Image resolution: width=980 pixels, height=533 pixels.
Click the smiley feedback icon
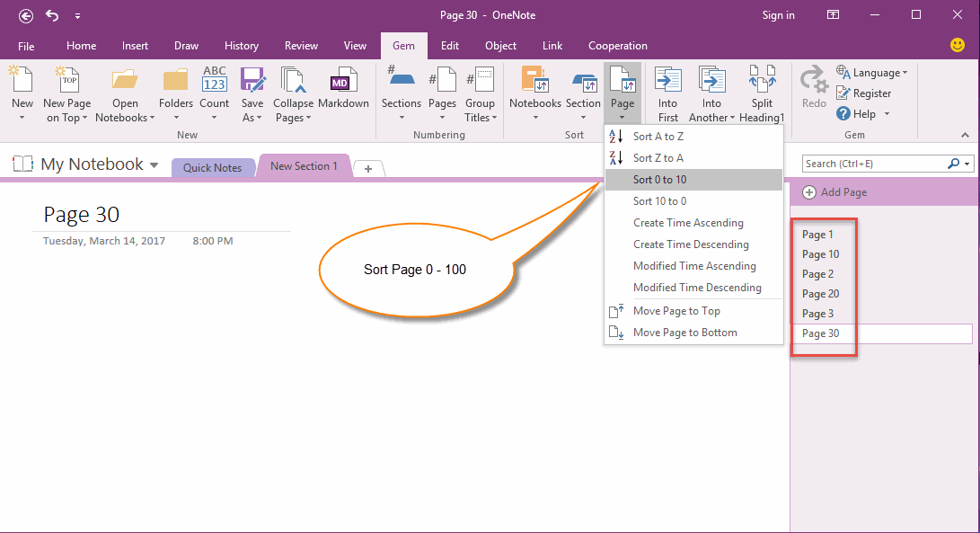(x=957, y=45)
